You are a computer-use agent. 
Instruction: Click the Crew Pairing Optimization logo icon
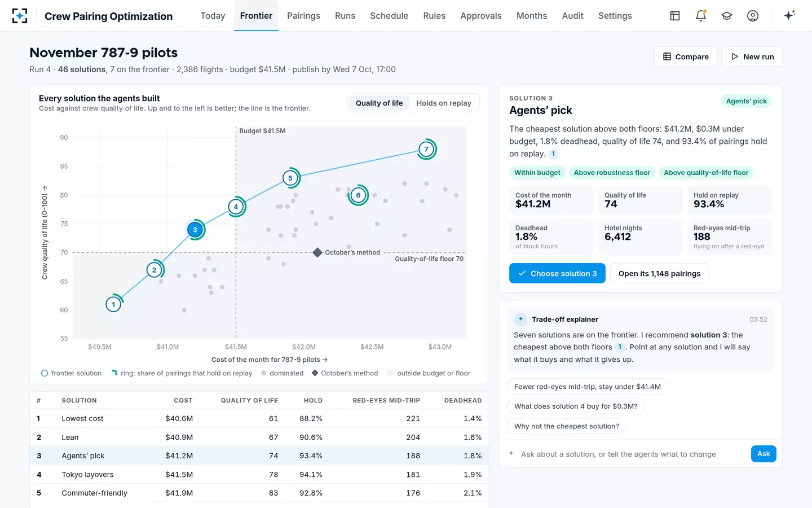(20, 16)
